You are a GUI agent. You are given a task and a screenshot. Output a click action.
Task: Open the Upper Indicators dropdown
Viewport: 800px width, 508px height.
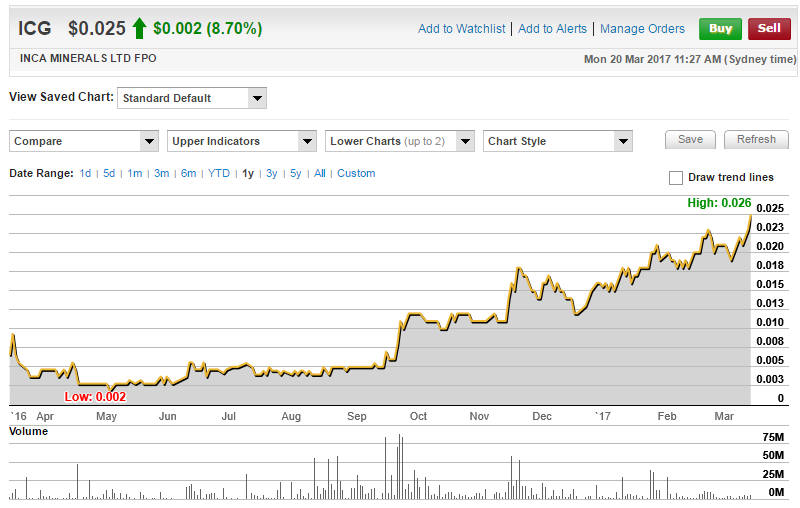click(x=242, y=141)
